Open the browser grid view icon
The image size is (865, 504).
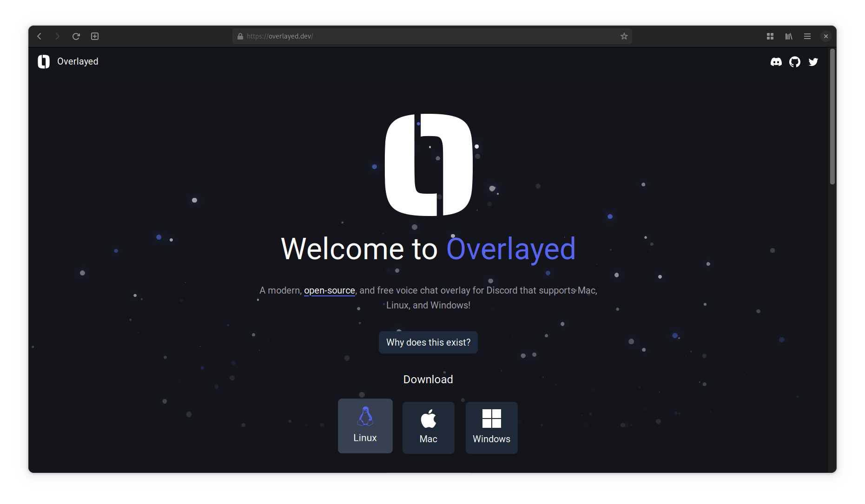coord(770,36)
